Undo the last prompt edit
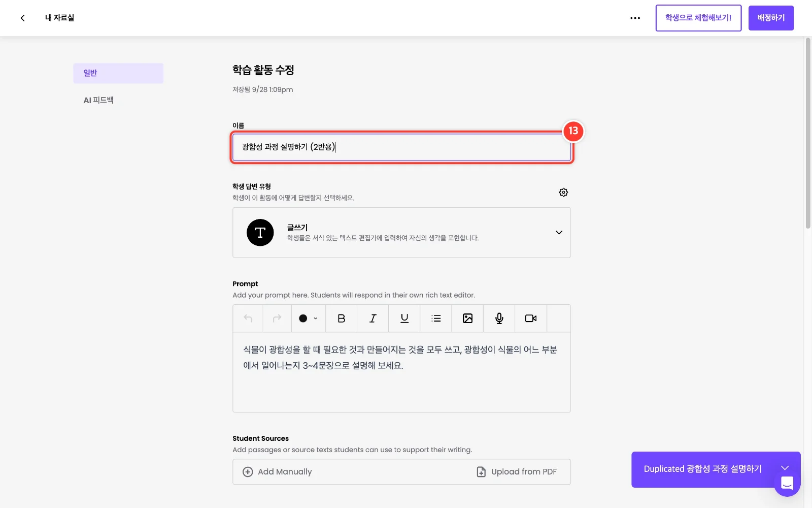 coord(248,319)
